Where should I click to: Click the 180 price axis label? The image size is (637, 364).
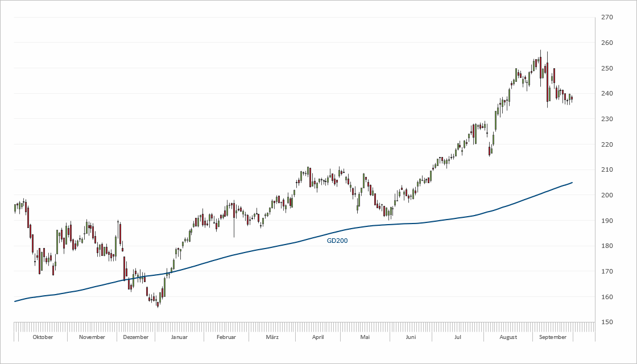click(x=607, y=246)
